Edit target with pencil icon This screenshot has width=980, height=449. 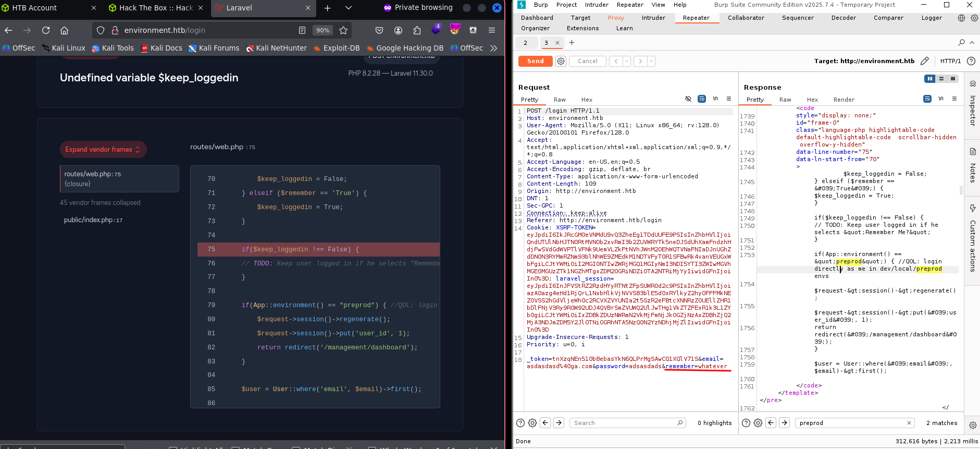(924, 61)
